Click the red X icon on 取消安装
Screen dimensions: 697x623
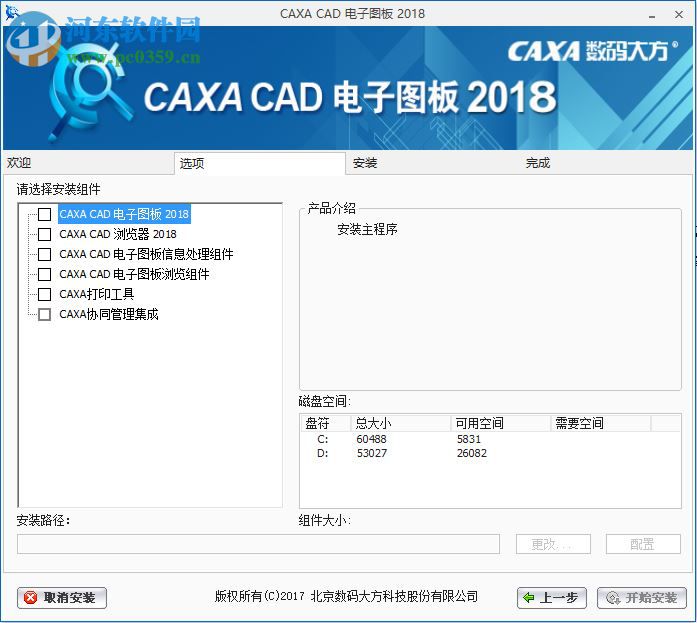coord(30,598)
